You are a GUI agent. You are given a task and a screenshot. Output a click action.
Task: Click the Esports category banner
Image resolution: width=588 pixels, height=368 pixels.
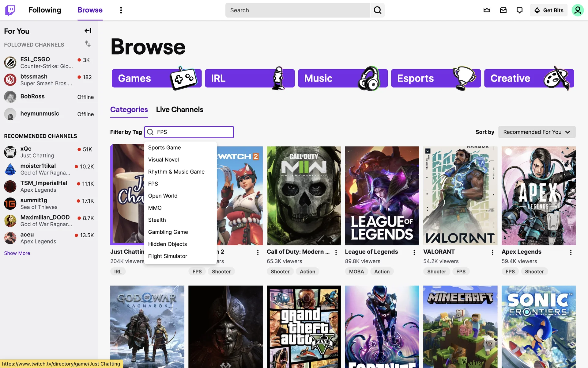[435, 78]
